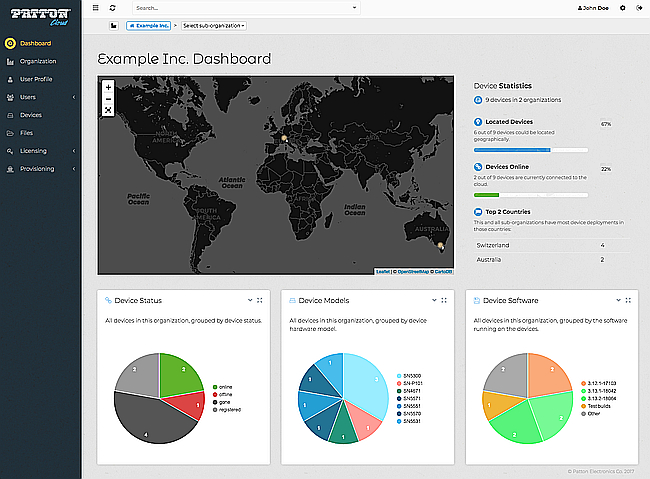
Task: Click the Users group icon
Action: (x=10, y=97)
